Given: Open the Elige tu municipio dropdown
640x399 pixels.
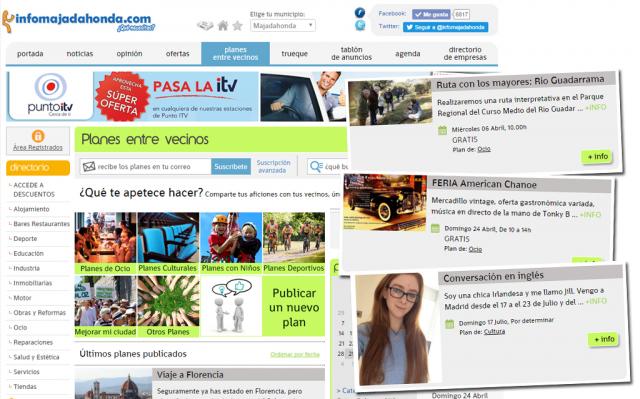Looking at the screenshot, I should 283,26.
